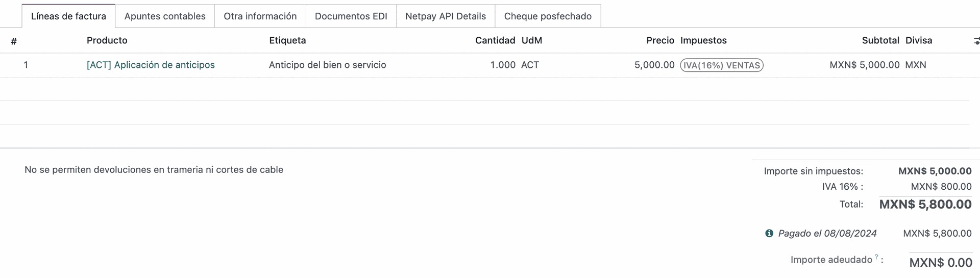Image resolution: width=980 pixels, height=278 pixels.
Task: Open the column options adjust icon
Action: coord(976,41)
